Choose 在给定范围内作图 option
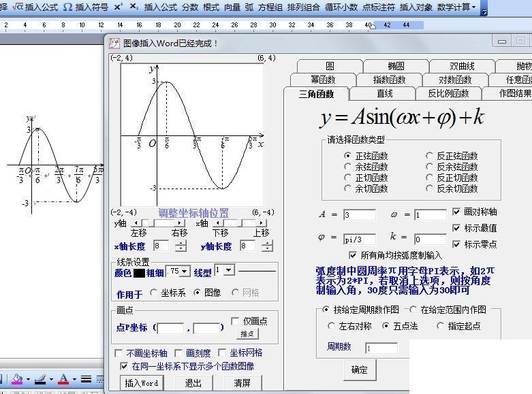The width and height of the screenshot is (532, 394). [x=413, y=309]
